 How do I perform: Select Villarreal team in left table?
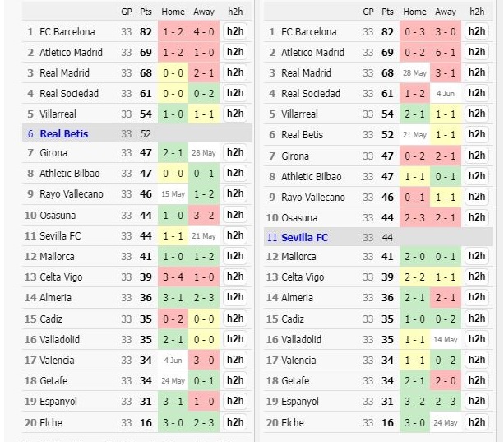tap(58, 114)
